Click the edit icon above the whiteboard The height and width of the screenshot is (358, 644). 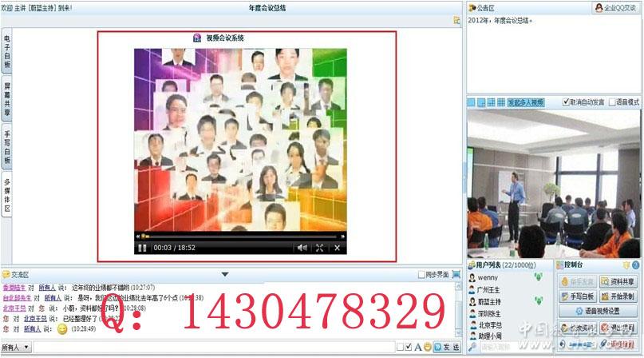click(456, 20)
